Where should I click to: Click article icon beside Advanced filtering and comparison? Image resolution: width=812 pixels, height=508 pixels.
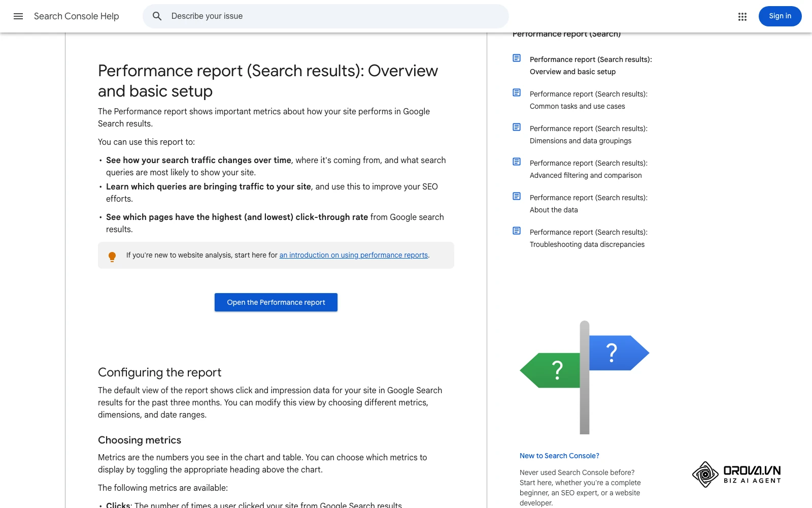point(517,162)
